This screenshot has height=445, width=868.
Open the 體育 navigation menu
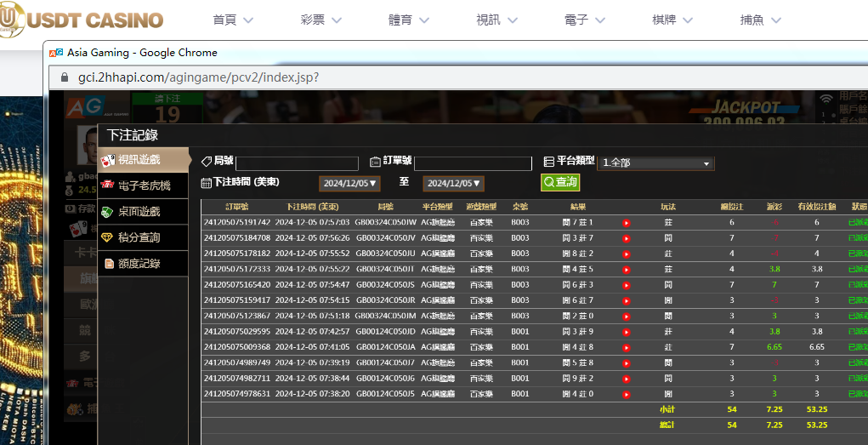409,20
